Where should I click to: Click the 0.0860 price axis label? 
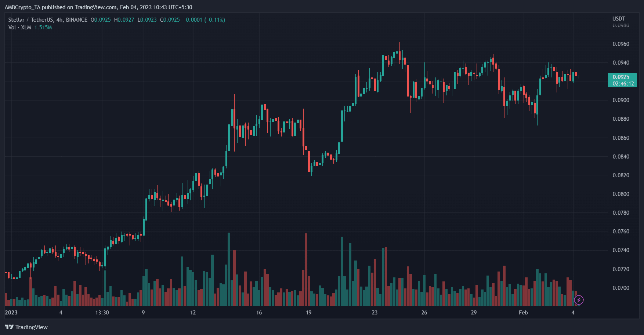click(x=621, y=138)
